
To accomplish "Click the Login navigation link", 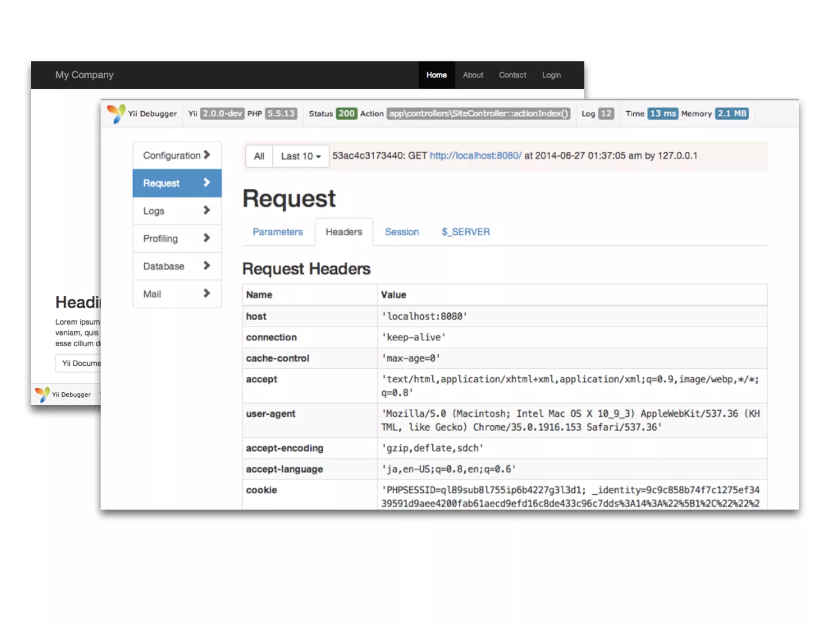I will pos(551,75).
